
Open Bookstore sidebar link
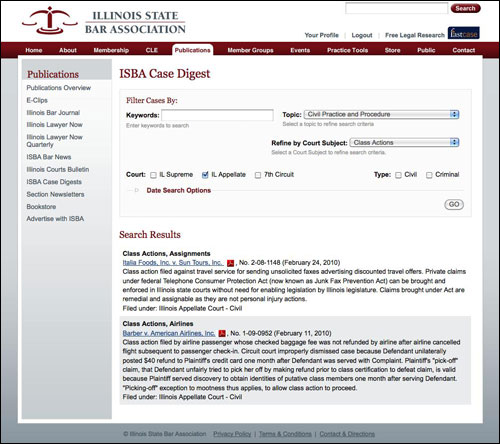[41, 207]
